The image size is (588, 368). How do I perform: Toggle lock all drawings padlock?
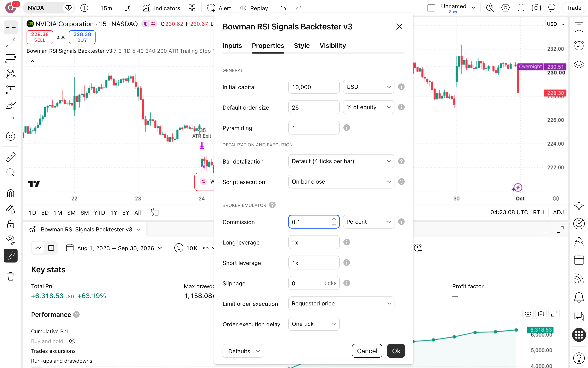point(10,224)
